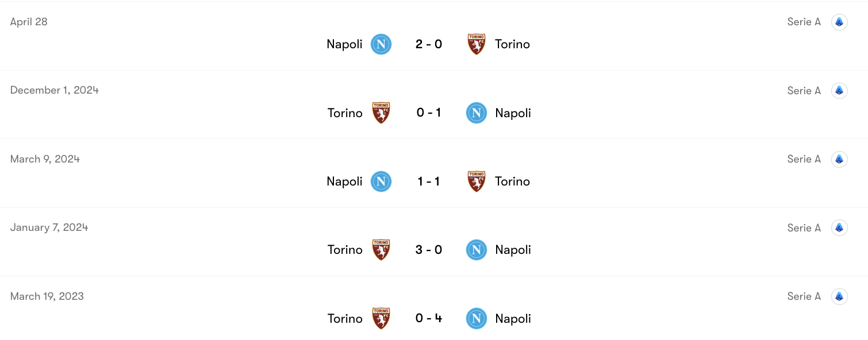Click Napoli crest in March 19, 2023 match
The width and height of the screenshot is (868, 340).
point(477,319)
